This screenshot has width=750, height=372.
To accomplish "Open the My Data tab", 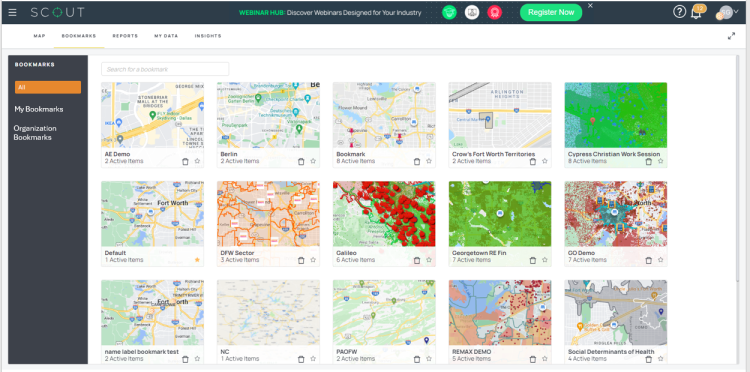I will (166, 36).
